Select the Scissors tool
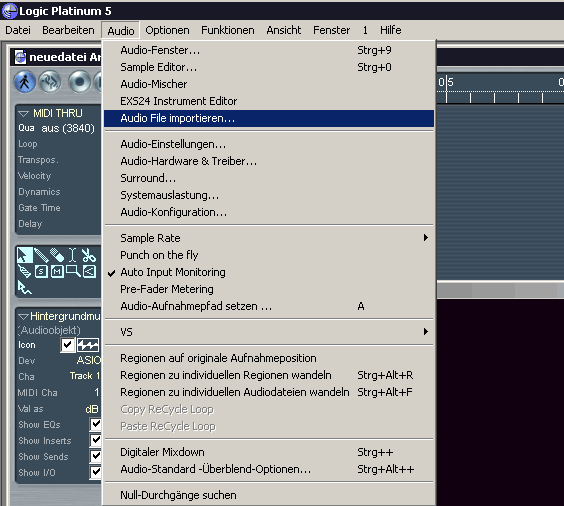Image resolution: width=564 pixels, height=506 pixels. coord(88,255)
